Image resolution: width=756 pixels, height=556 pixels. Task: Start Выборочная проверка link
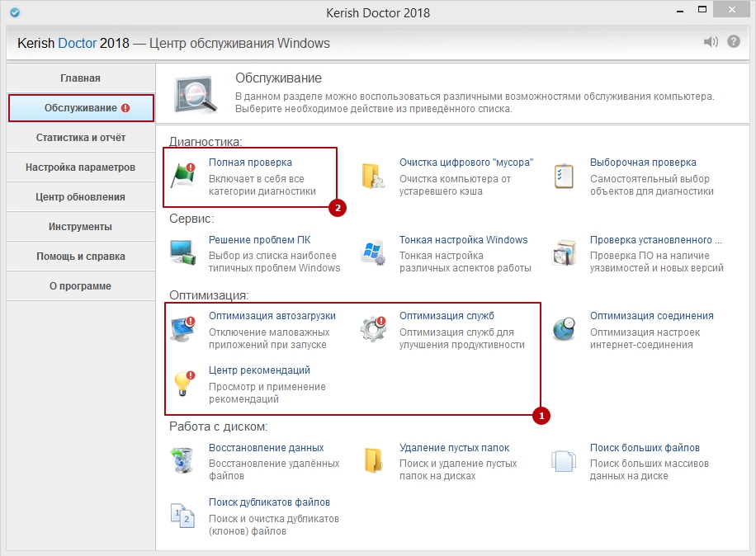(643, 163)
